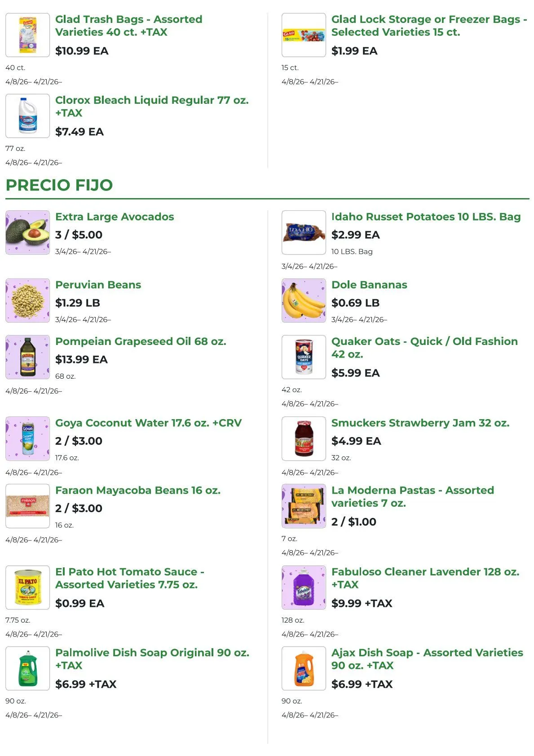The height and width of the screenshot is (756, 534).
Task: Click the Fabuloso Cleaner bottle image
Action: tap(304, 588)
